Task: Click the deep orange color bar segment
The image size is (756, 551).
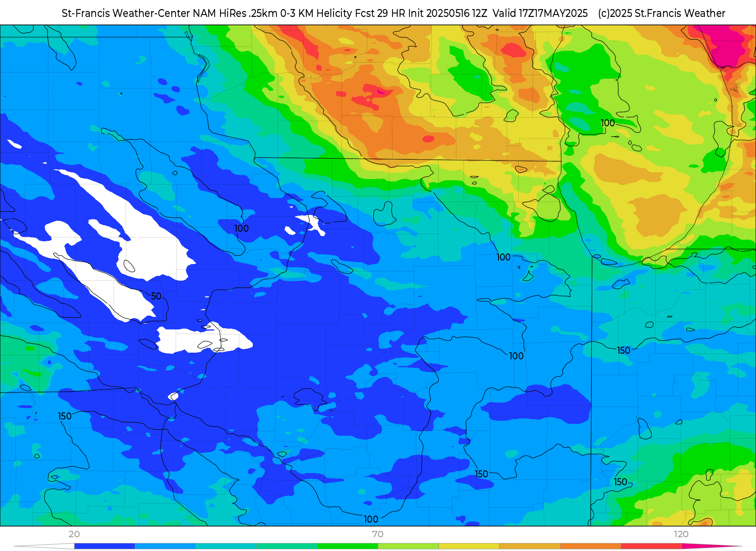Action: pyautogui.click(x=590, y=546)
